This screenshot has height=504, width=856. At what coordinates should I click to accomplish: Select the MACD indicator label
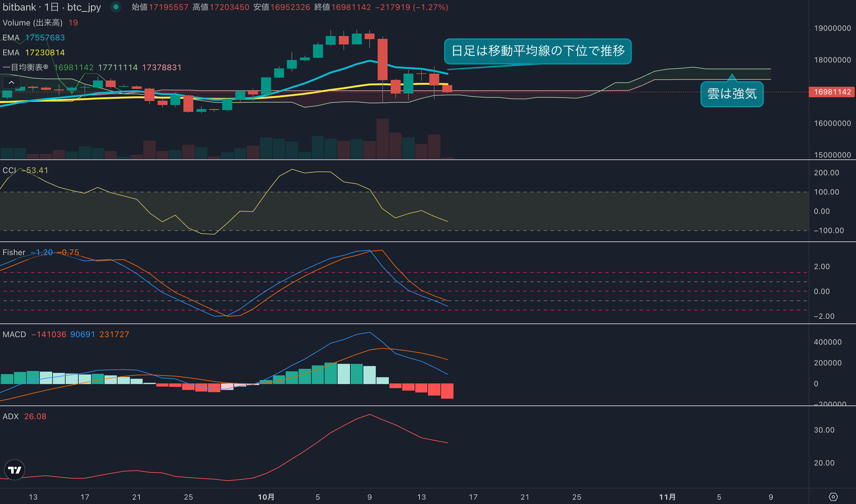click(x=14, y=334)
